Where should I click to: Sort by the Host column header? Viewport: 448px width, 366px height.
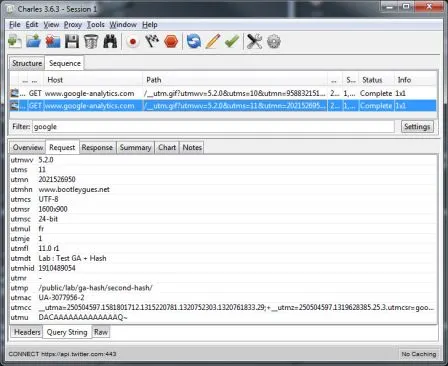[x=93, y=80]
